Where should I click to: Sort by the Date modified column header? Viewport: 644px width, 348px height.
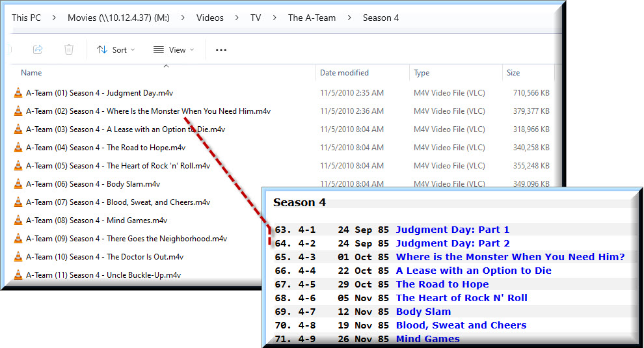point(344,73)
